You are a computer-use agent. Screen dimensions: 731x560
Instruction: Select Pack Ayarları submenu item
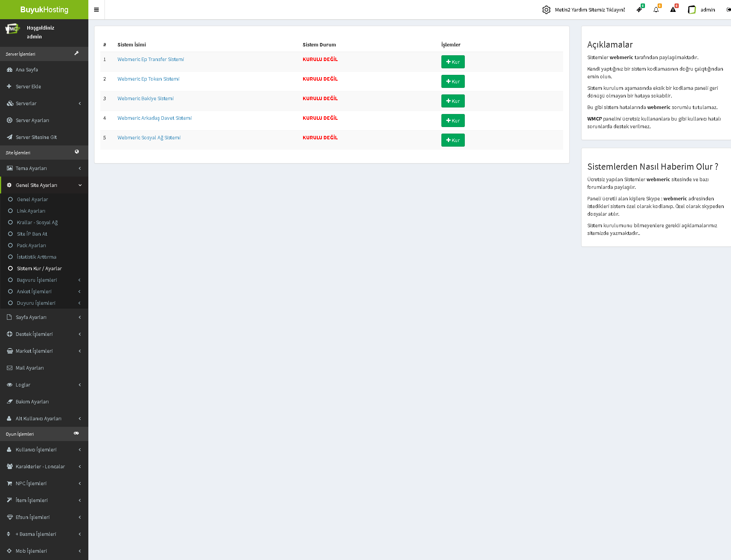tap(31, 245)
